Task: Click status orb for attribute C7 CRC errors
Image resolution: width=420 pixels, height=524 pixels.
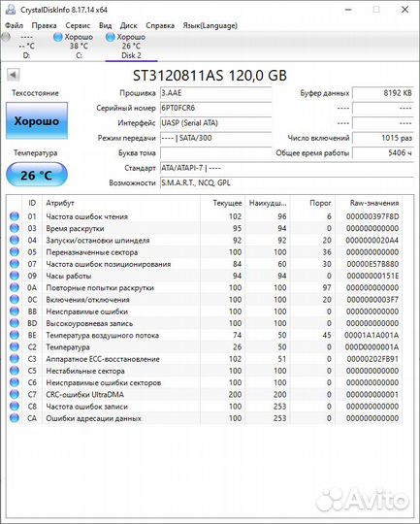Action: 15,394
